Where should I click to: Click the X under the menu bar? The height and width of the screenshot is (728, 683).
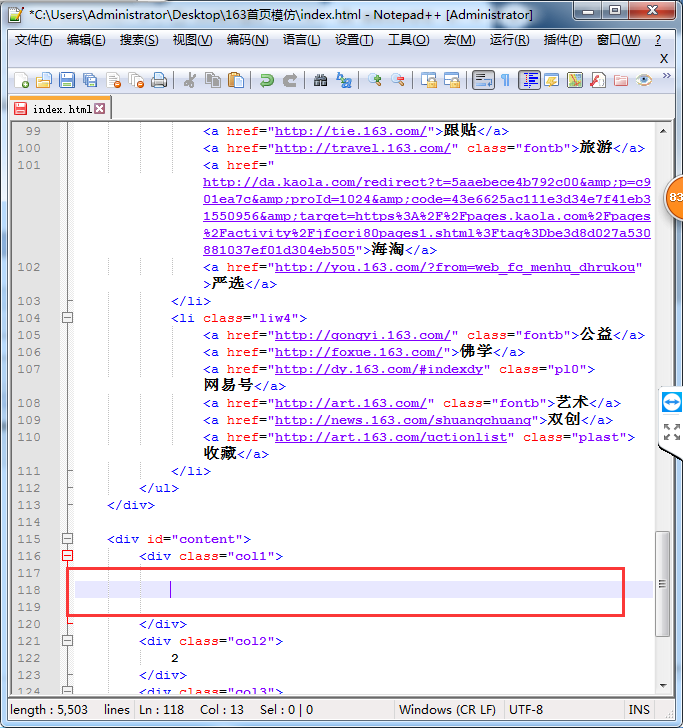coord(664,58)
